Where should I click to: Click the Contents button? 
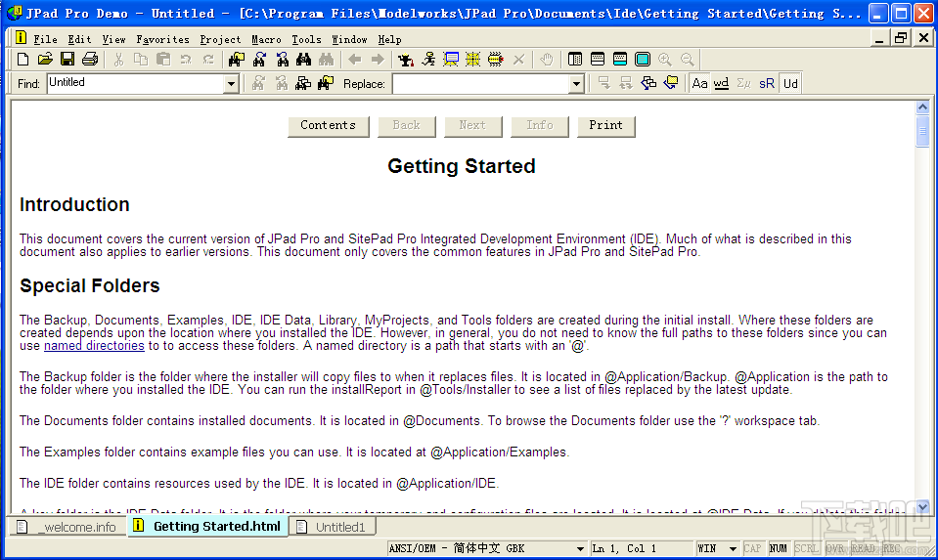pyautogui.click(x=328, y=125)
